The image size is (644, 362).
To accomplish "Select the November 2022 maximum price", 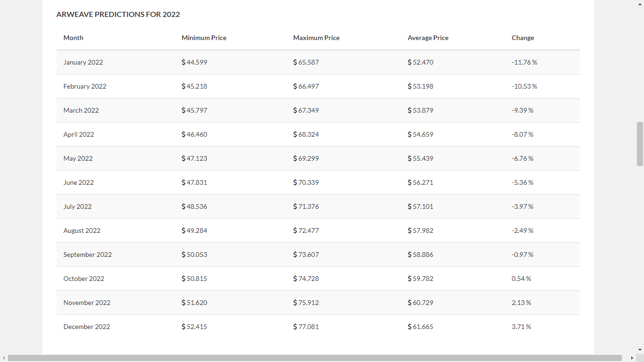I will tap(306, 303).
